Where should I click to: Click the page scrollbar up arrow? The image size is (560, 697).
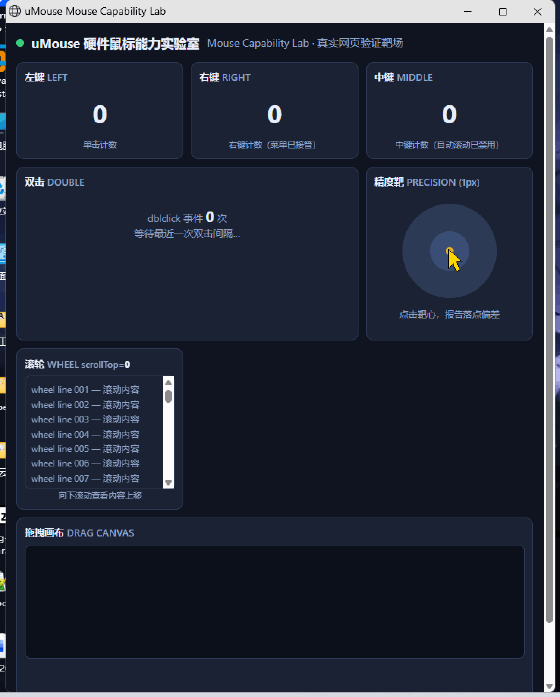point(549,28)
